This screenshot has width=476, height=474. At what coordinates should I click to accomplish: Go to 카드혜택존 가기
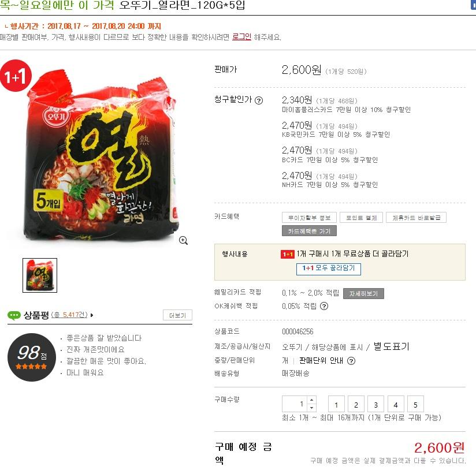point(309,231)
